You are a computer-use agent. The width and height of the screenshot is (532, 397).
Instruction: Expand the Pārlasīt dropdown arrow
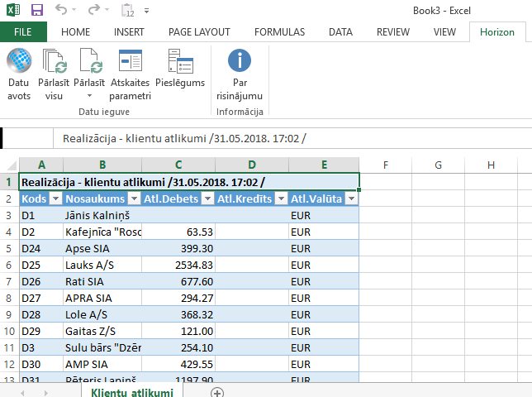pos(89,96)
